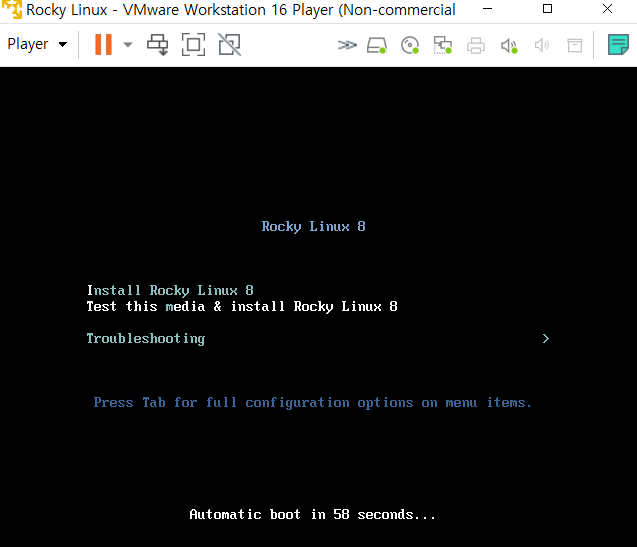Viewport: 637px width, 547px height.
Task: Click the greyed-out speaker icon
Action: click(542, 45)
